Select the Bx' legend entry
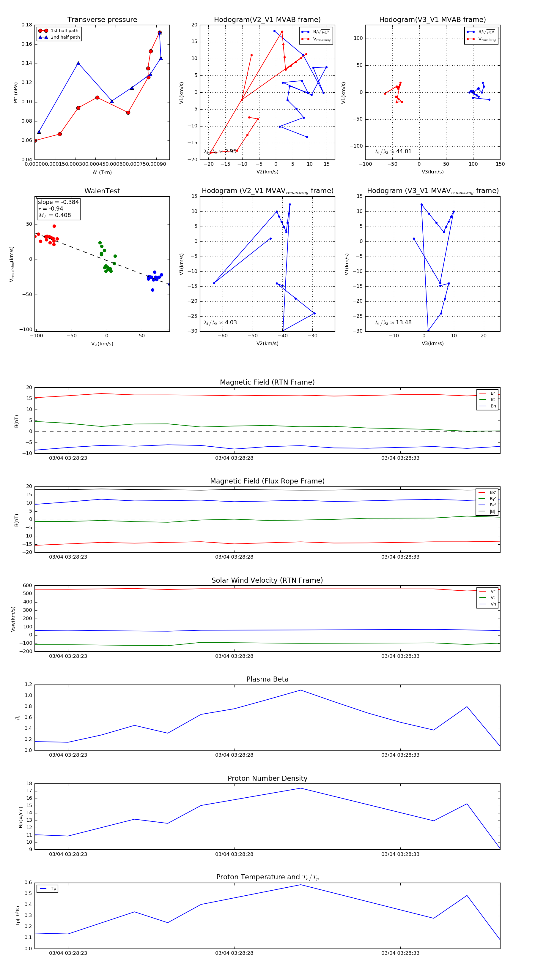The image size is (535, 980). click(x=487, y=493)
